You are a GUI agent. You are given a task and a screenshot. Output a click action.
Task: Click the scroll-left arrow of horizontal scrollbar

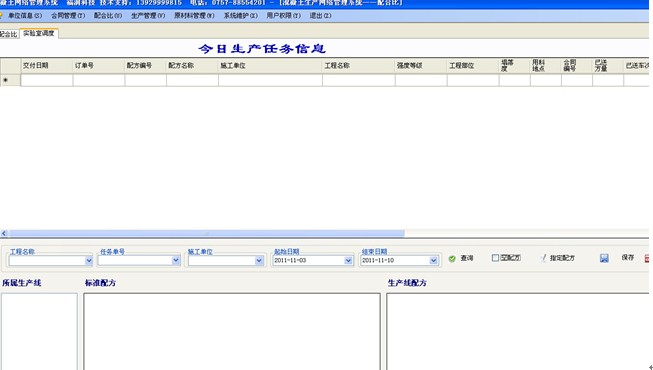[4, 233]
